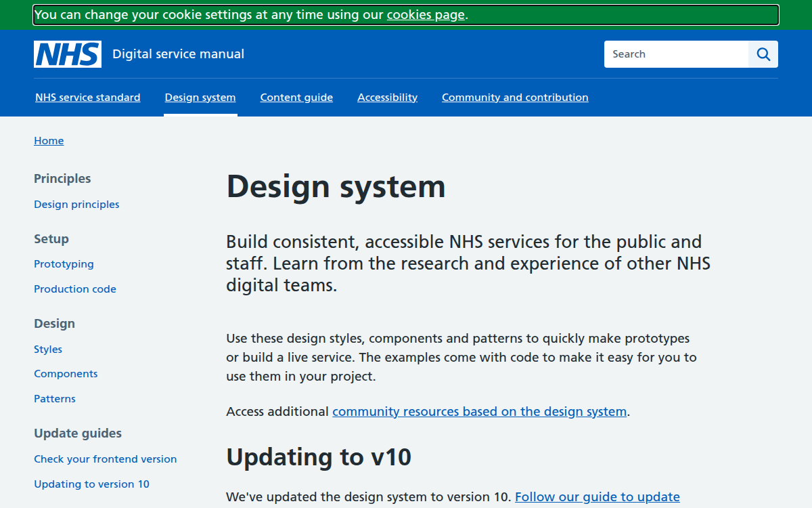Open Community and contribution
This screenshot has height=508, width=812.
(x=515, y=98)
